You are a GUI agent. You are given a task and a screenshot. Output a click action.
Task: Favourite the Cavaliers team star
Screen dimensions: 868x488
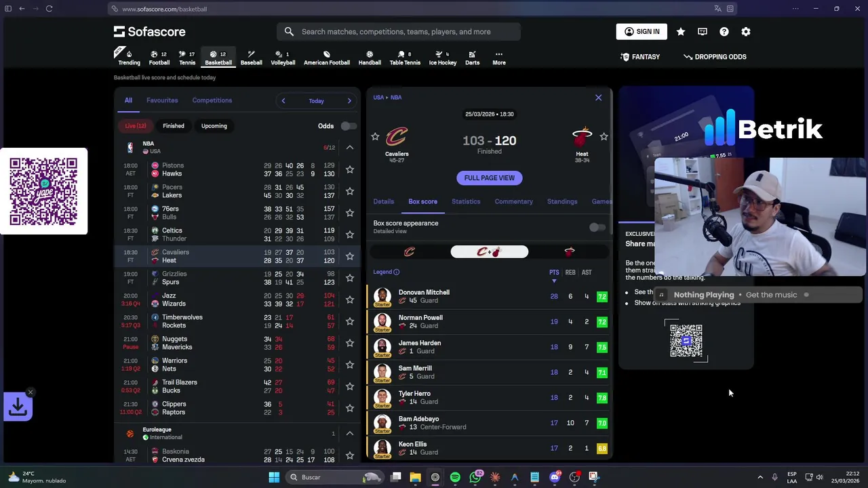375,137
